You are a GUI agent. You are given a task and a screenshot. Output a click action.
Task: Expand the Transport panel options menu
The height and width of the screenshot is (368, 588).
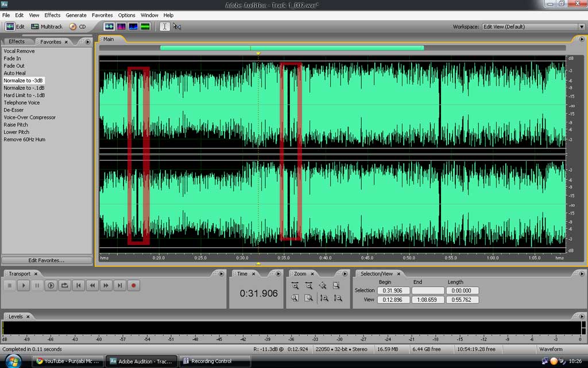[222, 274]
